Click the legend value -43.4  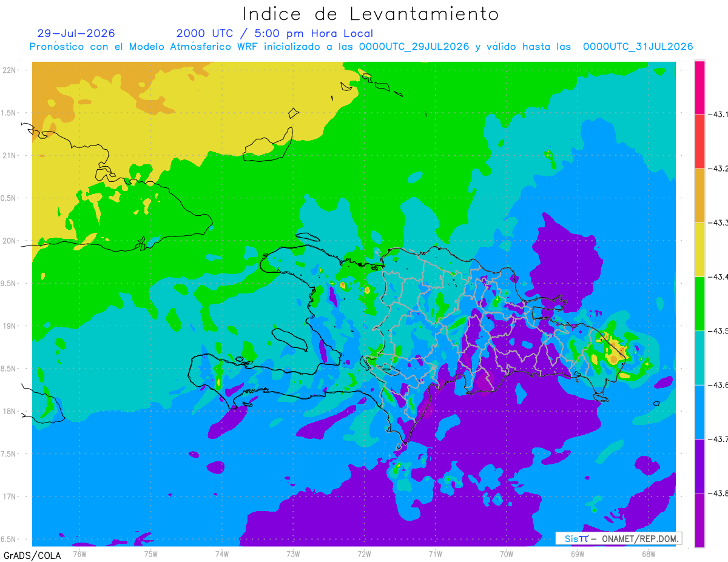720,277
